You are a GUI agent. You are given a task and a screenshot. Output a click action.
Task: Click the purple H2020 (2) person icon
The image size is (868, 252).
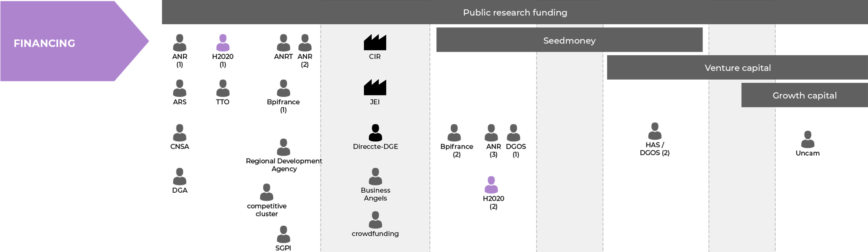coord(491,185)
